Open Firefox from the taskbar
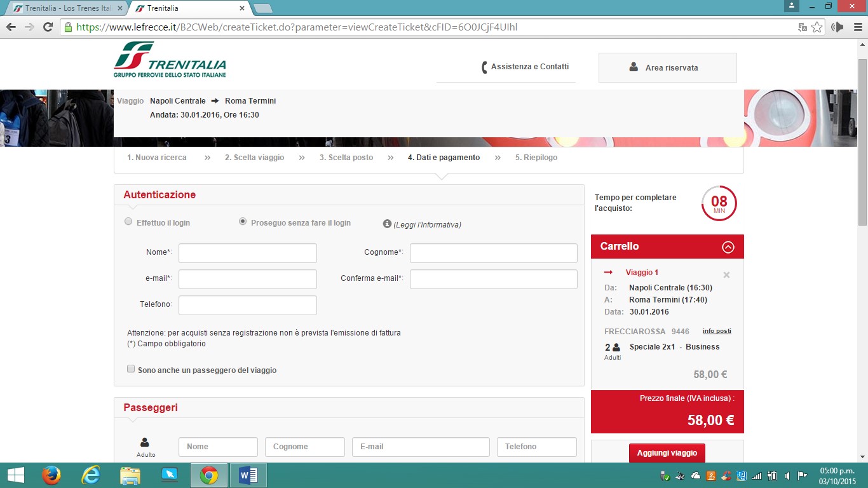The width and height of the screenshot is (868, 488). (x=51, y=475)
